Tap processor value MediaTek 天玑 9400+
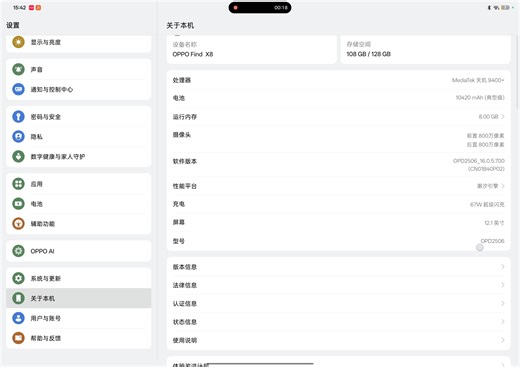Screen dimensions: 520x367 pos(478,80)
